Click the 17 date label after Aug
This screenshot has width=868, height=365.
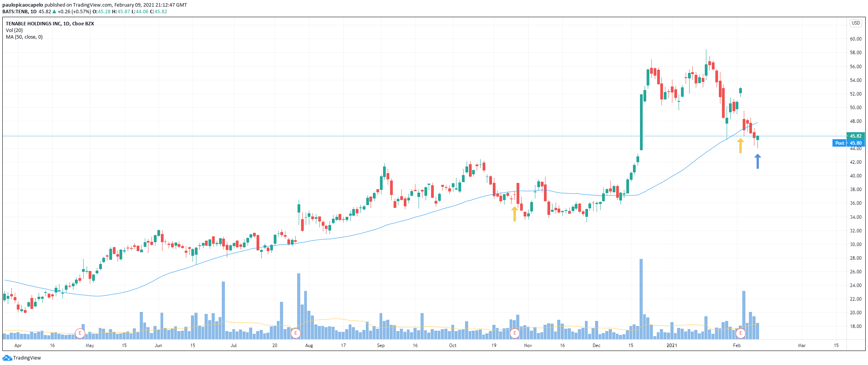coord(343,346)
